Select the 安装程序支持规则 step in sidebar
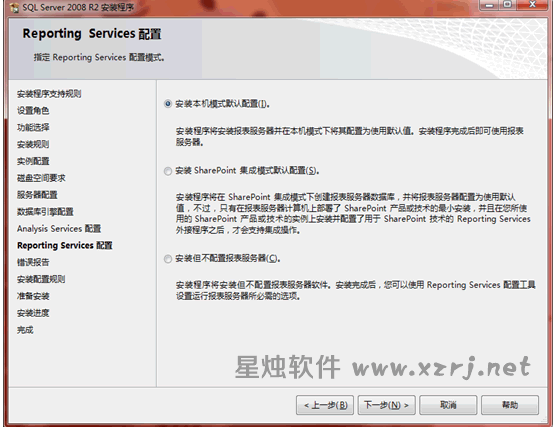This screenshot has height=427, width=556. pos(49,94)
